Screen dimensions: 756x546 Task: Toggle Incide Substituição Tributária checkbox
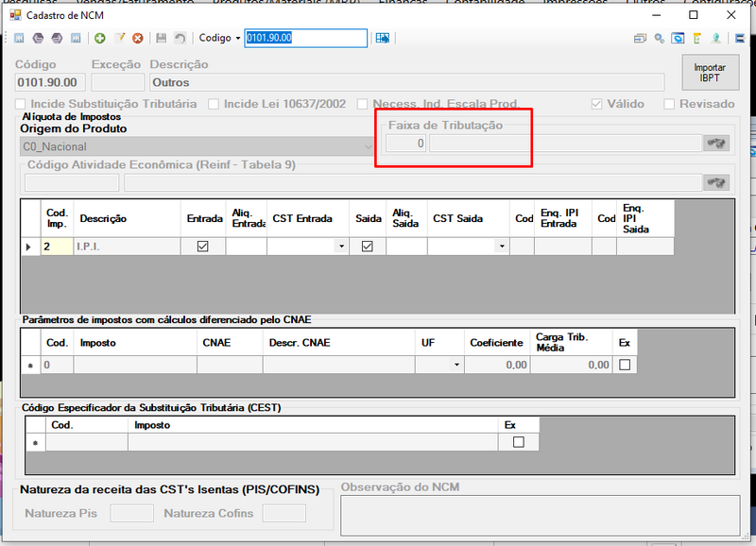point(20,104)
